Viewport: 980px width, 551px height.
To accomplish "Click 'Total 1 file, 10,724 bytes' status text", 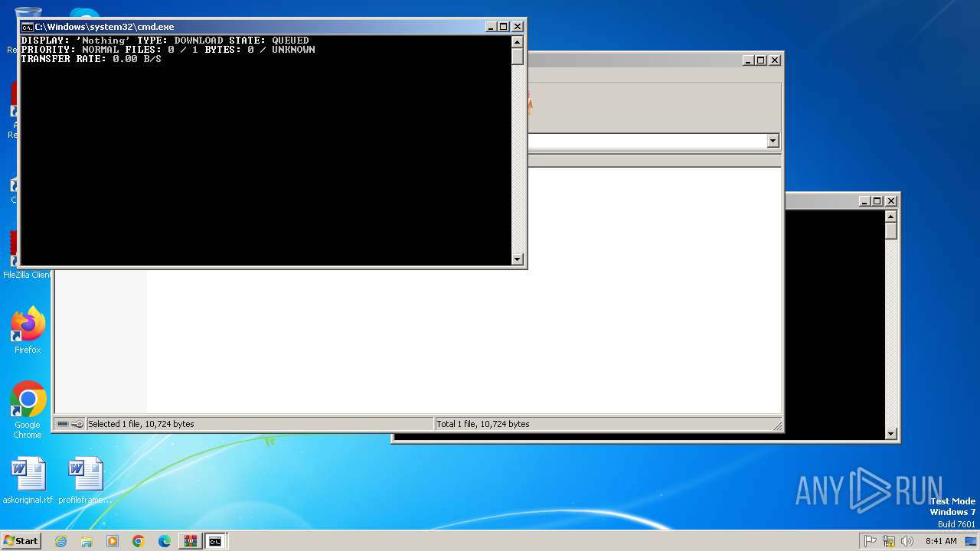I will (x=483, y=424).
